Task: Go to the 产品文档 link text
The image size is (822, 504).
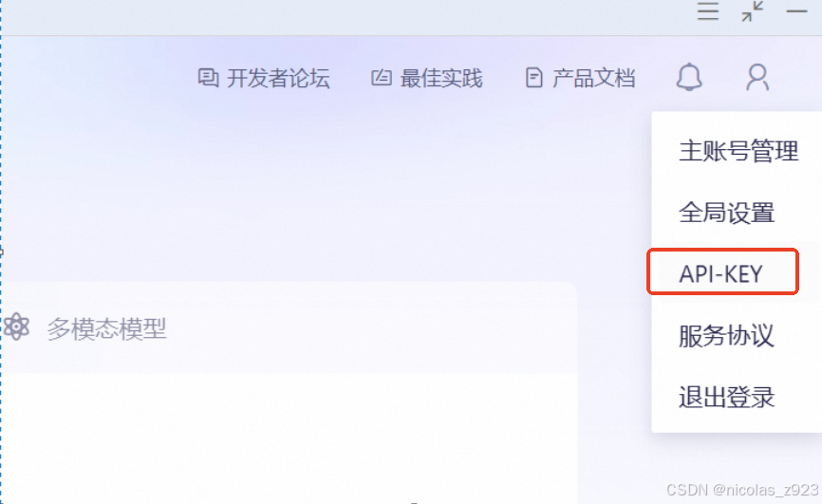Action: coord(593,78)
